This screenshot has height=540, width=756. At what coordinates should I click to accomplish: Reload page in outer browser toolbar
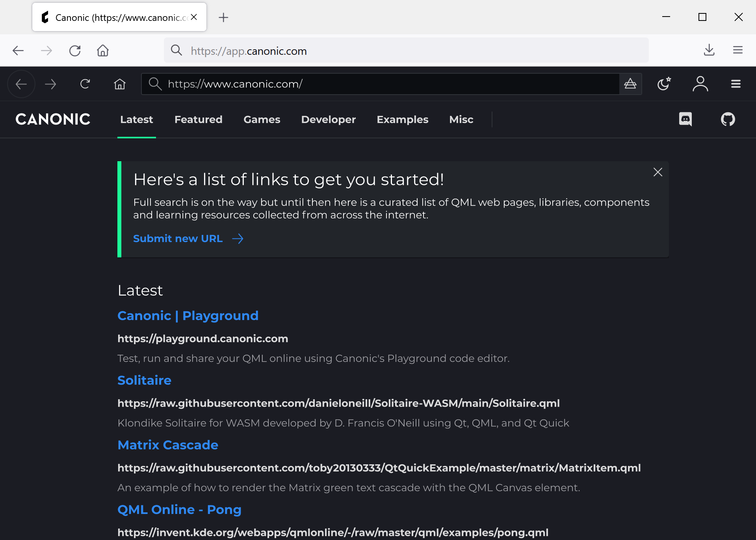click(75, 50)
